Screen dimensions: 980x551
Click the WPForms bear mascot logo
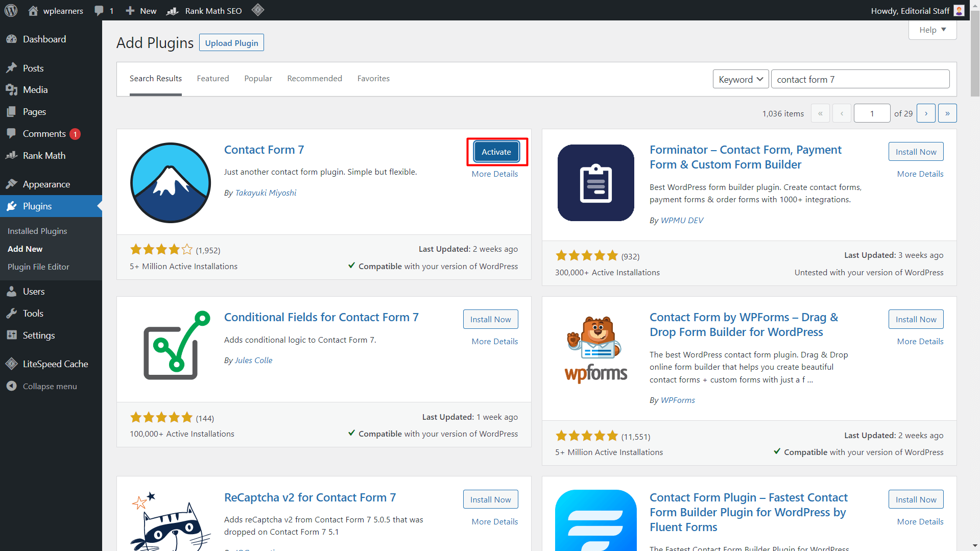coord(596,350)
